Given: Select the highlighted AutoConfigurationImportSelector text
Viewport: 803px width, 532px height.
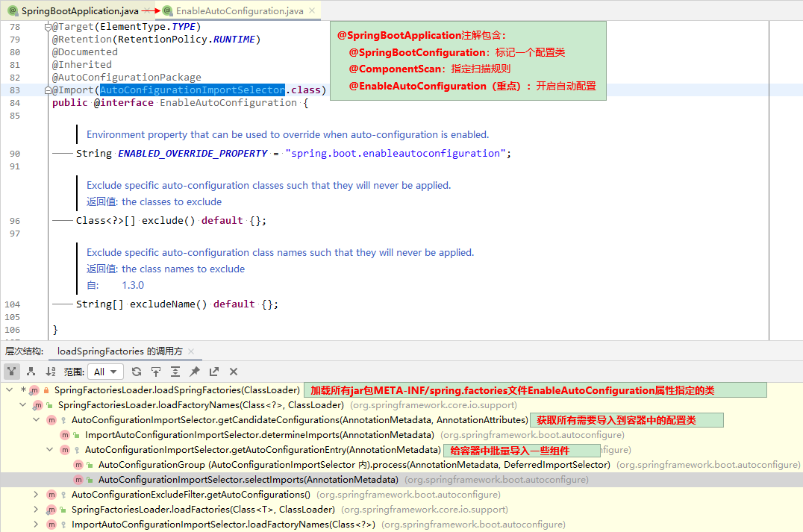Looking at the screenshot, I should coord(191,90).
